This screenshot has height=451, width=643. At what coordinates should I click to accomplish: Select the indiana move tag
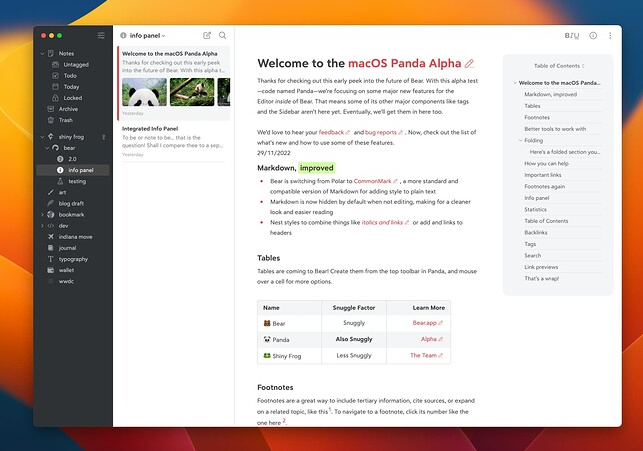(x=75, y=237)
